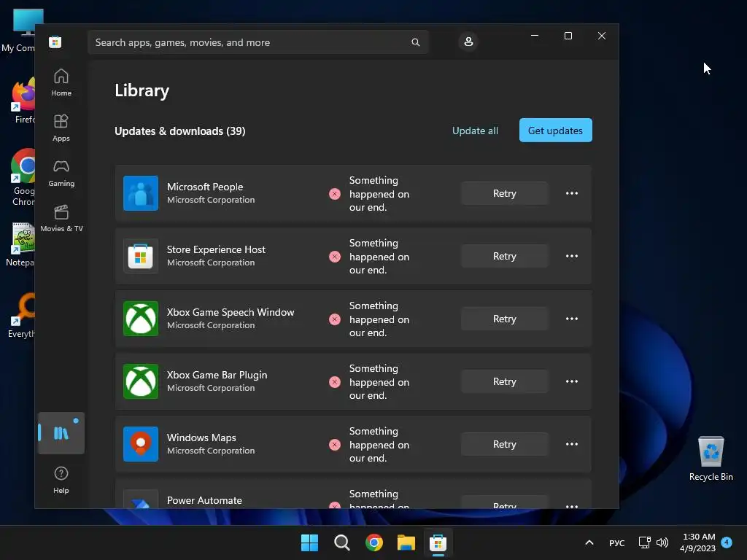Select the Everything desktop shortcut
The height and width of the screenshot is (560, 747).
pyautogui.click(x=22, y=315)
